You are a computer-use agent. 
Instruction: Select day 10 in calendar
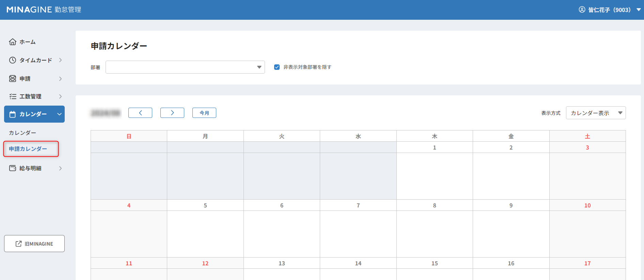587,205
